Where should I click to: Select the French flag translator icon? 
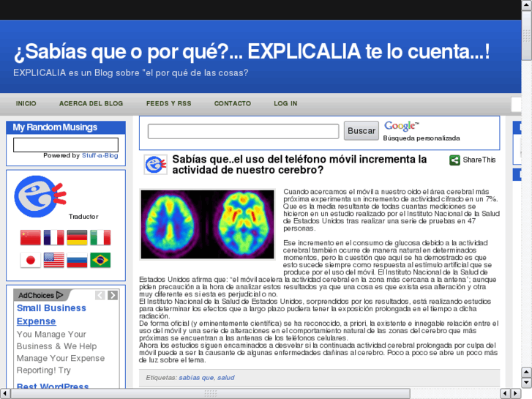coord(53,237)
